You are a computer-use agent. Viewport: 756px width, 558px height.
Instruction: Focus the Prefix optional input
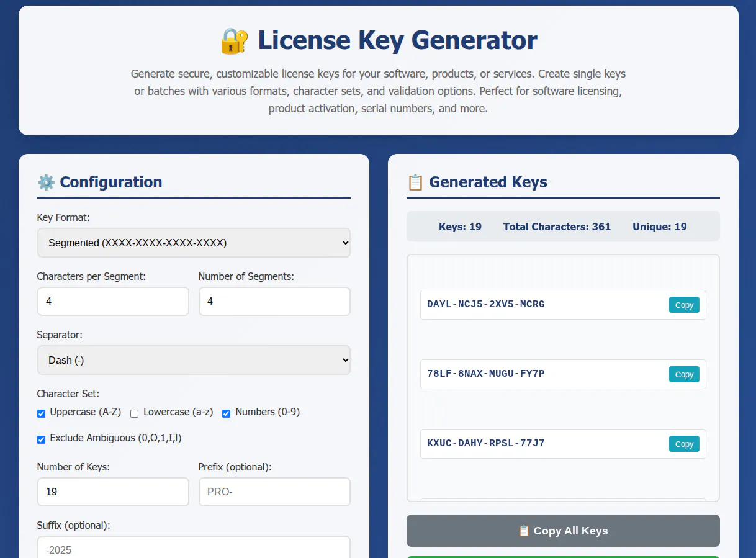(274, 492)
